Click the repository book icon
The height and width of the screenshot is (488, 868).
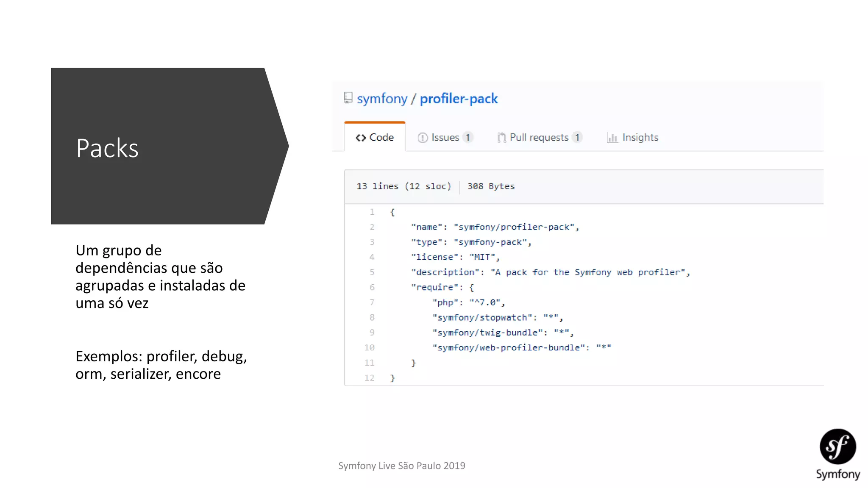pos(348,98)
